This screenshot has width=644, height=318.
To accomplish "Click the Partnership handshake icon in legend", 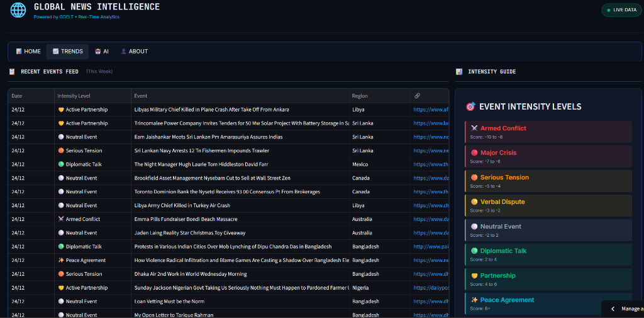I will [474, 276].
